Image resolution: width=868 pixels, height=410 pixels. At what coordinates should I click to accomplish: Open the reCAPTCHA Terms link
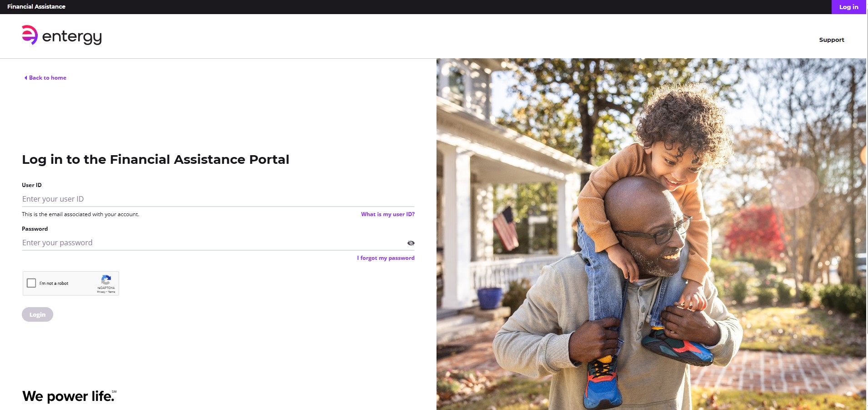[112, 292]
